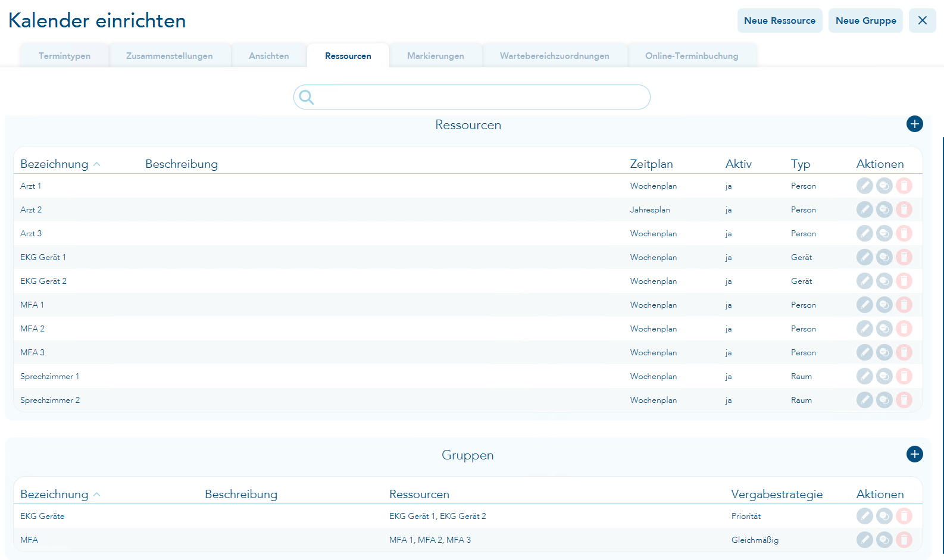Click the Jahresplan cell of Arzt 2
This screenshot has height=560, width=944.
coord(650,210)
